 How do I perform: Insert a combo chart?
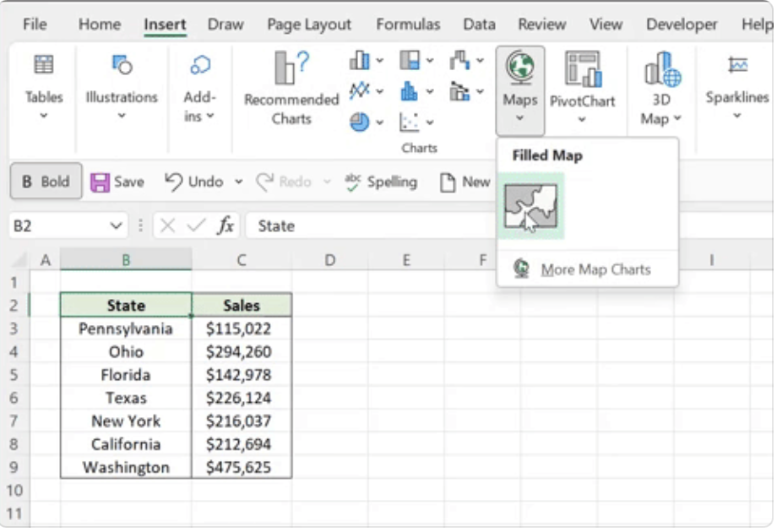(459, 91)
